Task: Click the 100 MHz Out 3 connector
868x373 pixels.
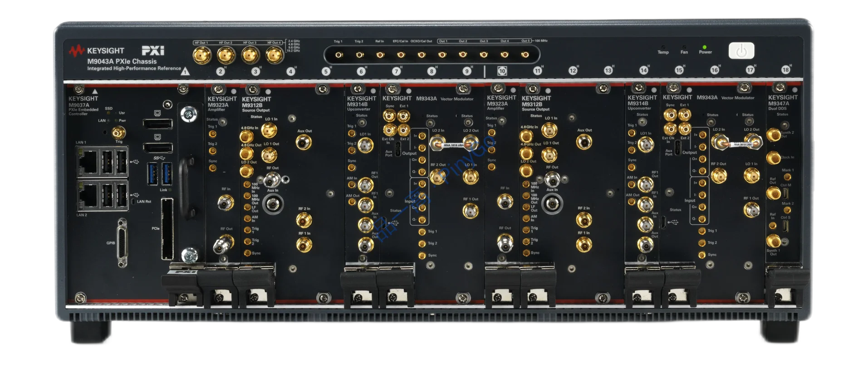Action: tap(484, 55)
